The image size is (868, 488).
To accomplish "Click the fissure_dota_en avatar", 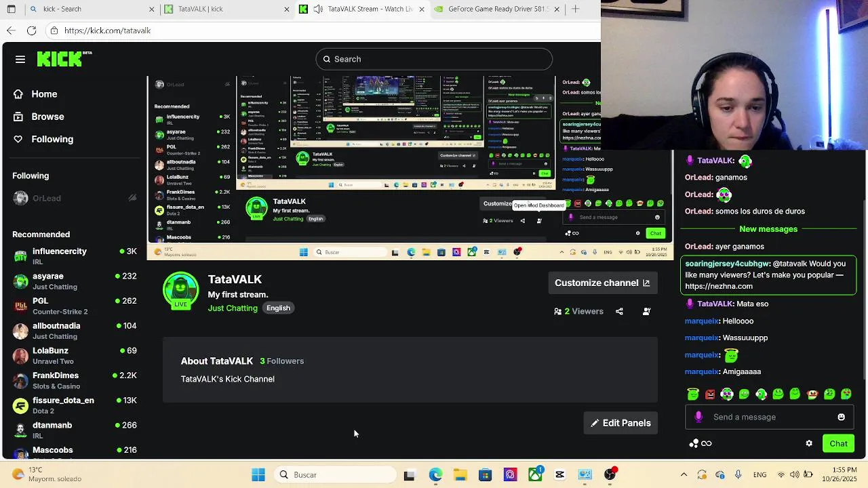I will [20, 405].
